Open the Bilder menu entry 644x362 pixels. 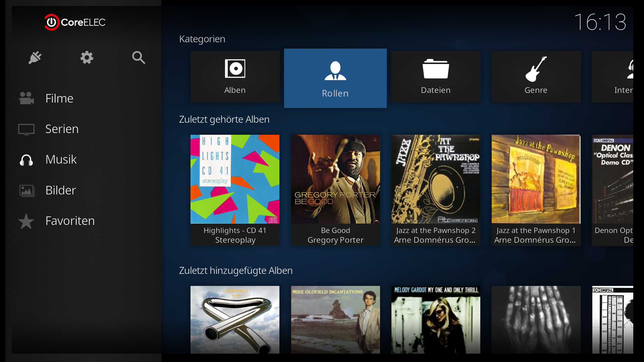pos(61,190)
